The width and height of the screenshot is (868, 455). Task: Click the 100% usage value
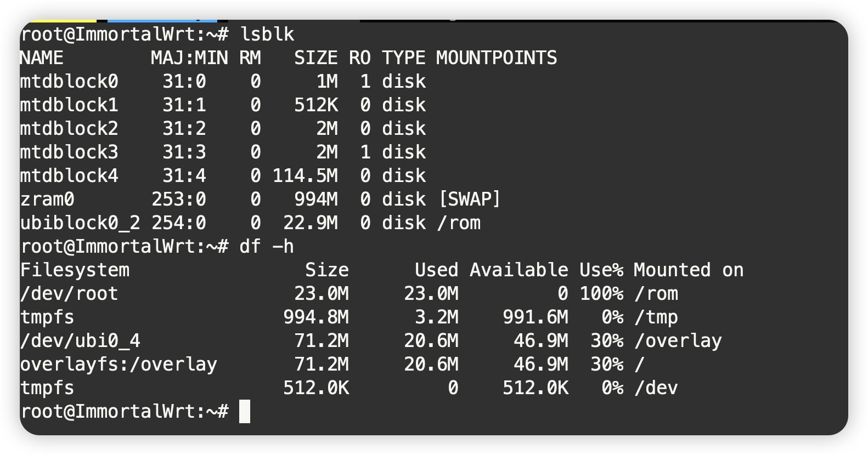point(601,294)
